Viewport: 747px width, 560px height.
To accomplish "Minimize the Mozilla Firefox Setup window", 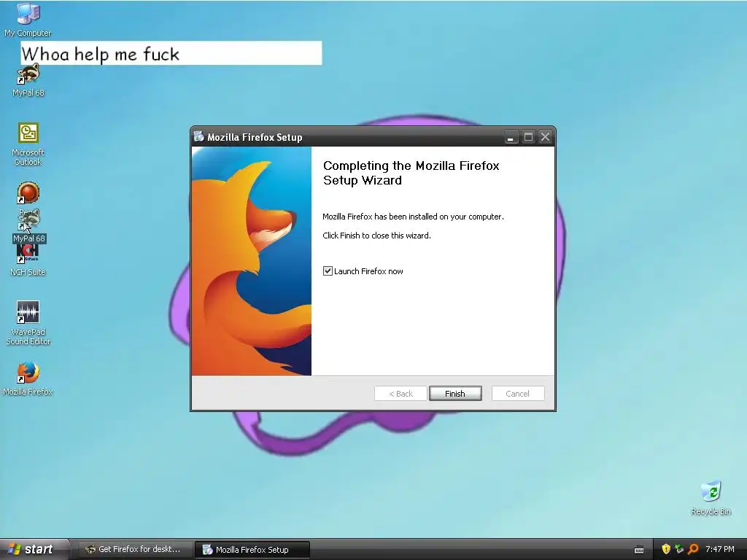I will [511, 137].
